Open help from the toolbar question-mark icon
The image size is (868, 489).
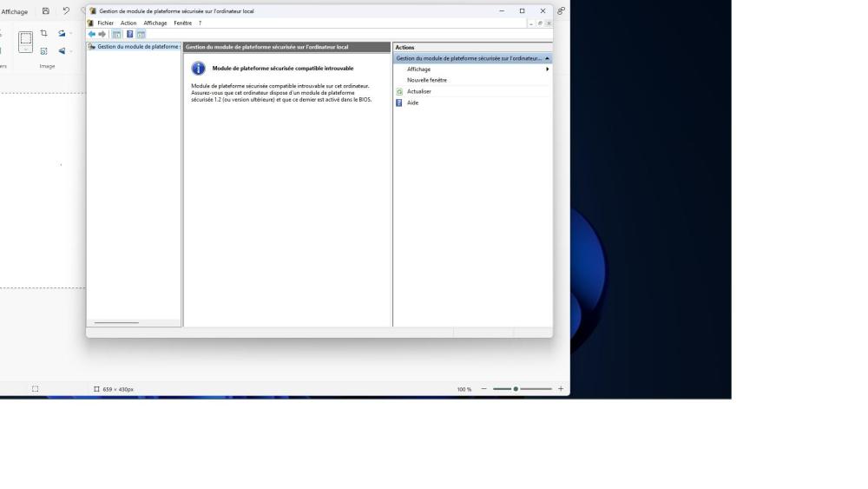130,35
